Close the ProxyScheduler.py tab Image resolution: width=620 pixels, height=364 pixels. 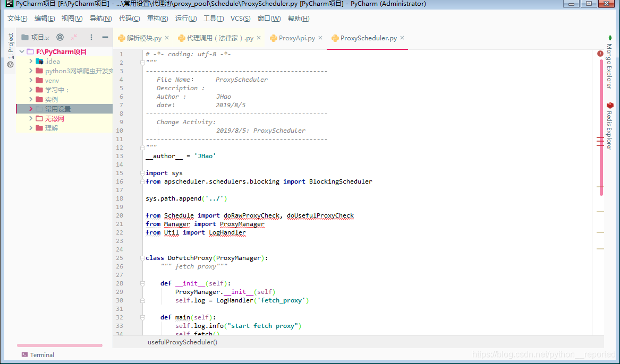tap(402, 38)
